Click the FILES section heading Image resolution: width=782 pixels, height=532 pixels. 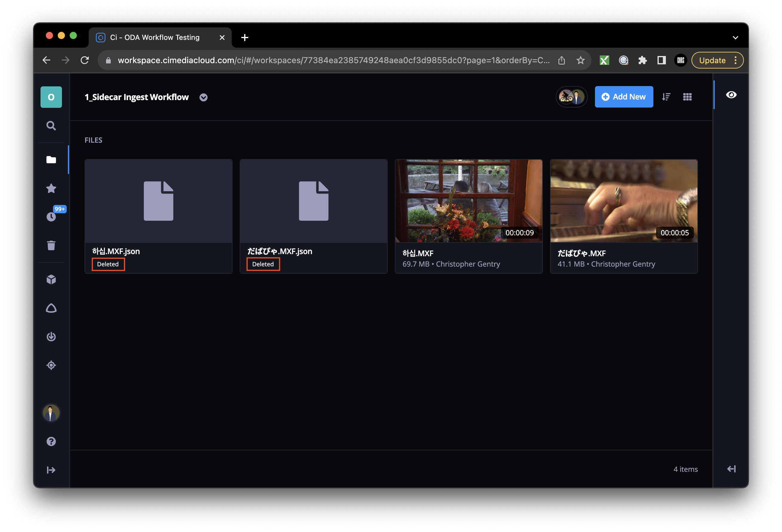[93, 140]
